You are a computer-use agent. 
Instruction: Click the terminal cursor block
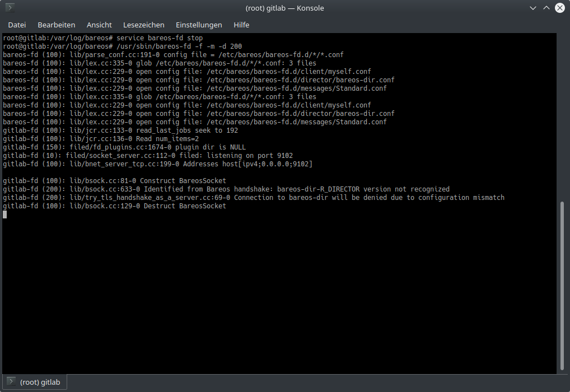[x=4, y=214]
